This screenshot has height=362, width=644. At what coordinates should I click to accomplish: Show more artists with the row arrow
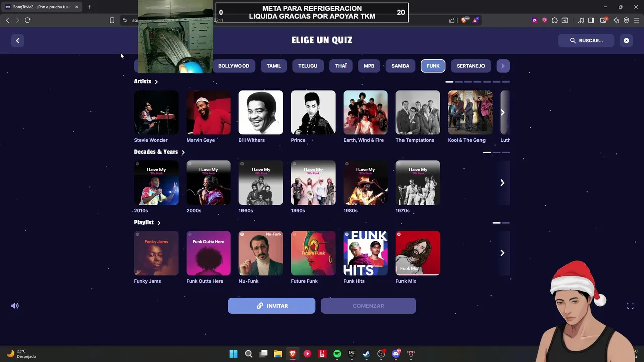pyautogui.click(x=502, y=113)
